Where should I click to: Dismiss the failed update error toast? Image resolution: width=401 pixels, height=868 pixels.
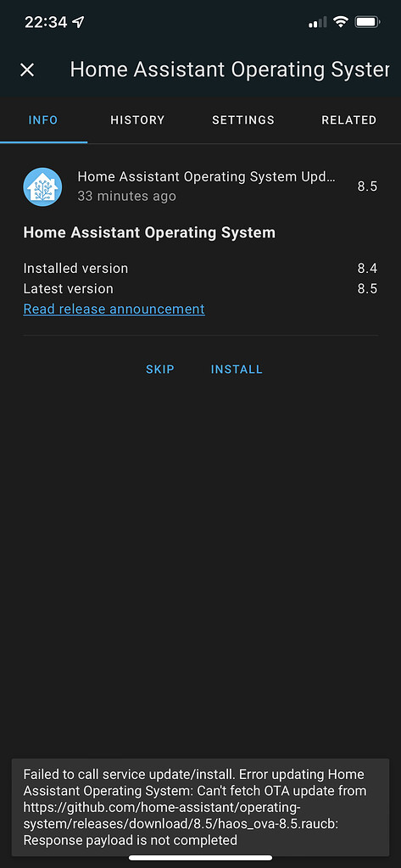tap(200, 807)
